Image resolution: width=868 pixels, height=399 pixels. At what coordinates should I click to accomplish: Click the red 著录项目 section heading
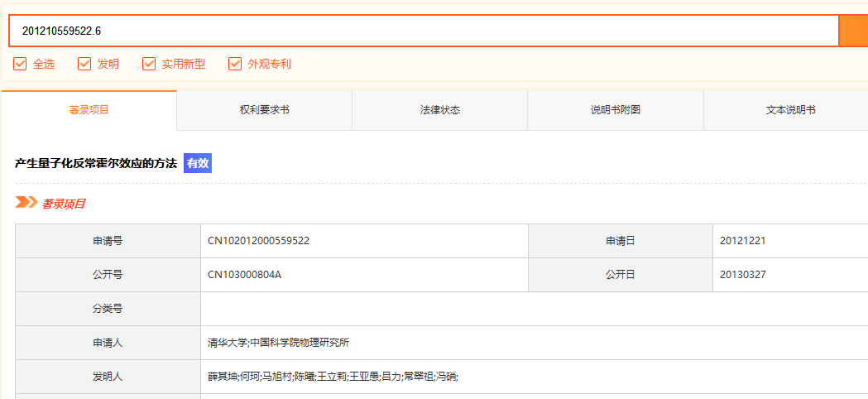[63, 204]
